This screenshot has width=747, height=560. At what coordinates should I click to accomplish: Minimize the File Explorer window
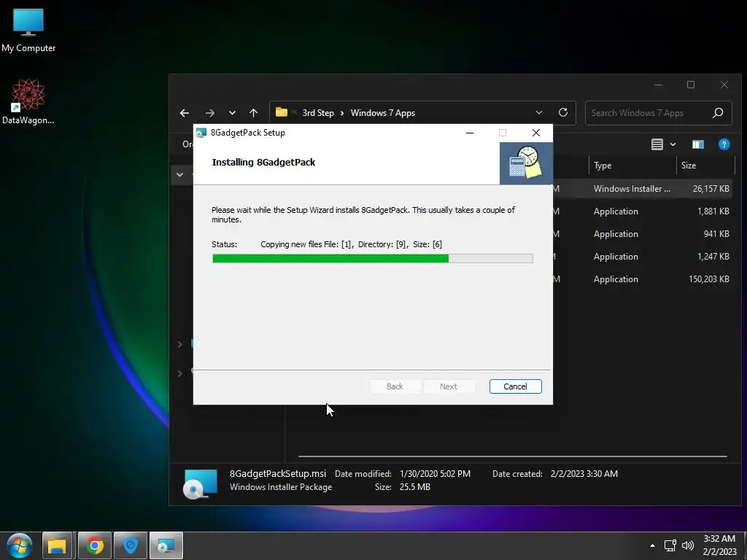(x=658, y=85)
